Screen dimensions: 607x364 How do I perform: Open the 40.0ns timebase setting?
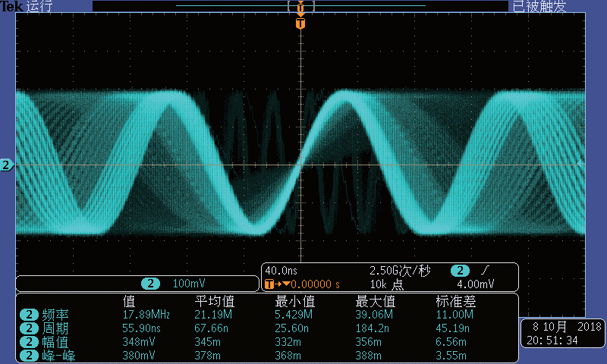(281, 271)
